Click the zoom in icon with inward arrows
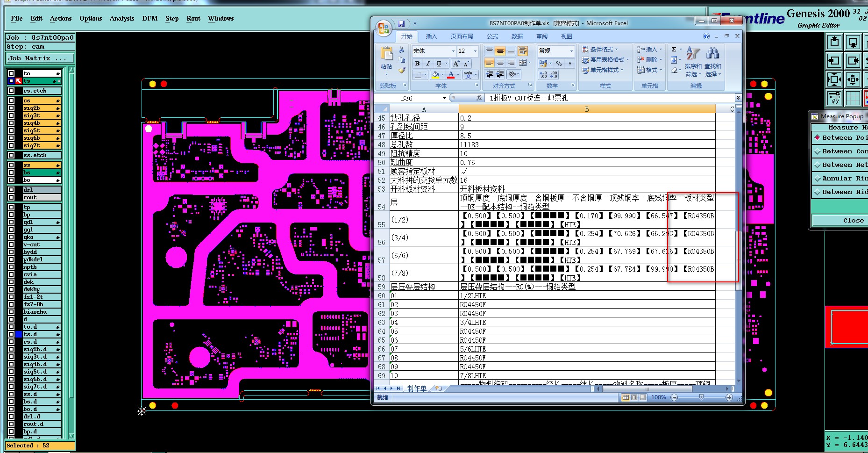868x453 pixels. (834, 79)
